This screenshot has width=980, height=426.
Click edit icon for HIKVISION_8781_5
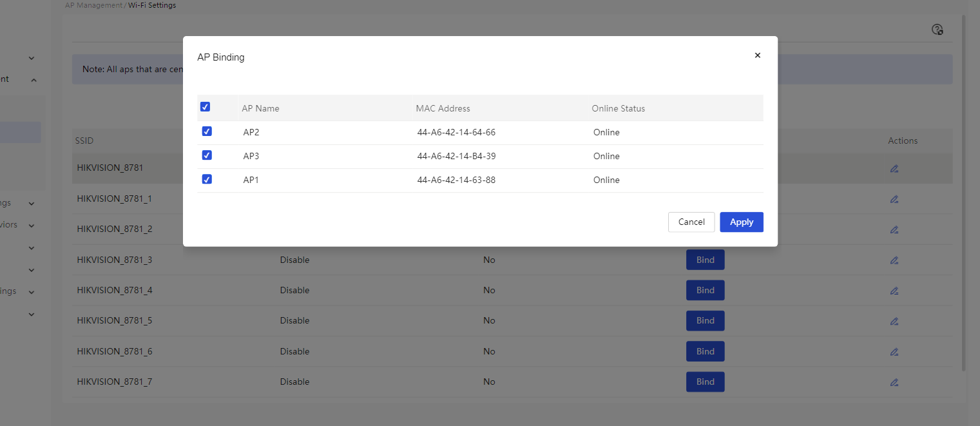tap(894, 321)
